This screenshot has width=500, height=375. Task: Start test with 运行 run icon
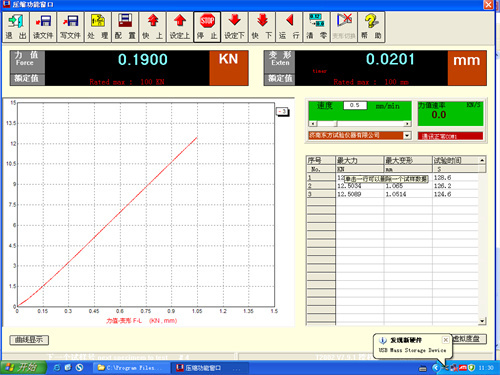click(x=289, y=27)
